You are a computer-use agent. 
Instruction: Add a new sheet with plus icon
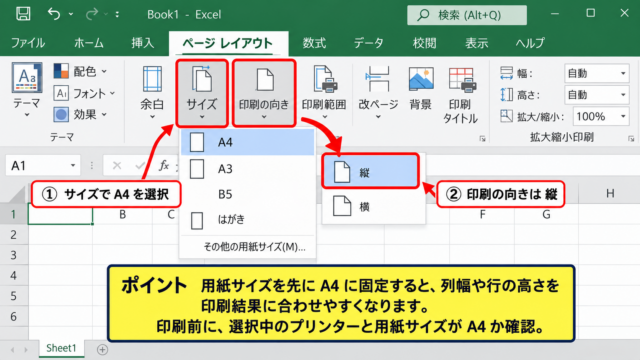[x=102, y=350]
